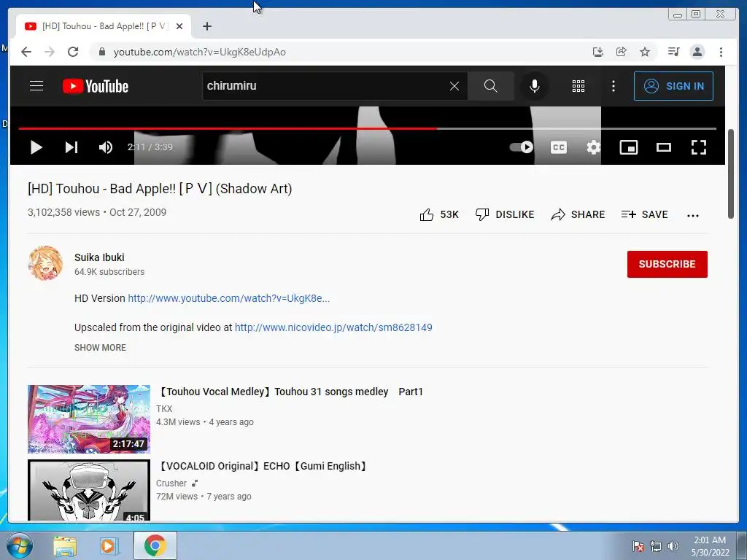This screenshot has width=747, height=560.
Task: Click the page vertical scrollbar
Action: pyautogui.click(x=731, y=174)
